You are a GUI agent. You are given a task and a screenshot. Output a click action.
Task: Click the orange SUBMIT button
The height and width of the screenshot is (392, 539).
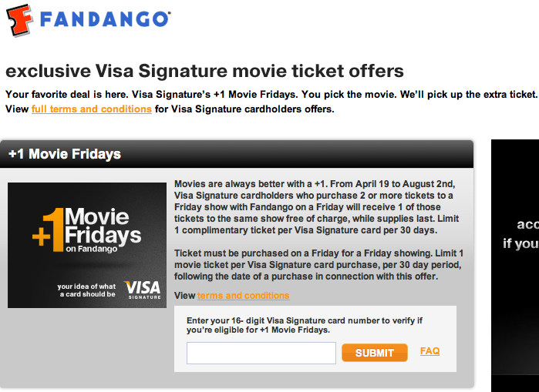(375, 353)
